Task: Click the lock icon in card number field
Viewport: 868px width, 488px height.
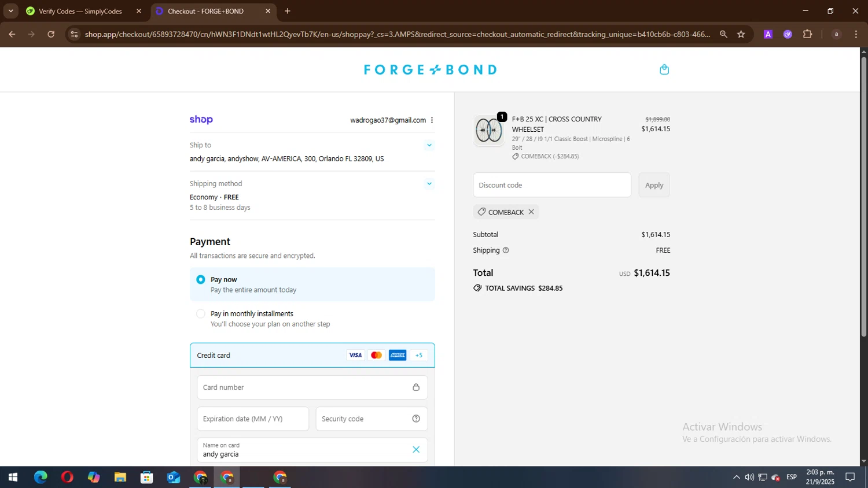Action: click(415, 387)
